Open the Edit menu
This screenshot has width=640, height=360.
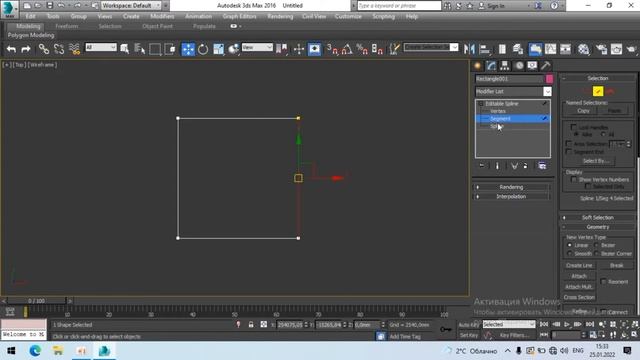pyautogui.click(x=30, y=16)
